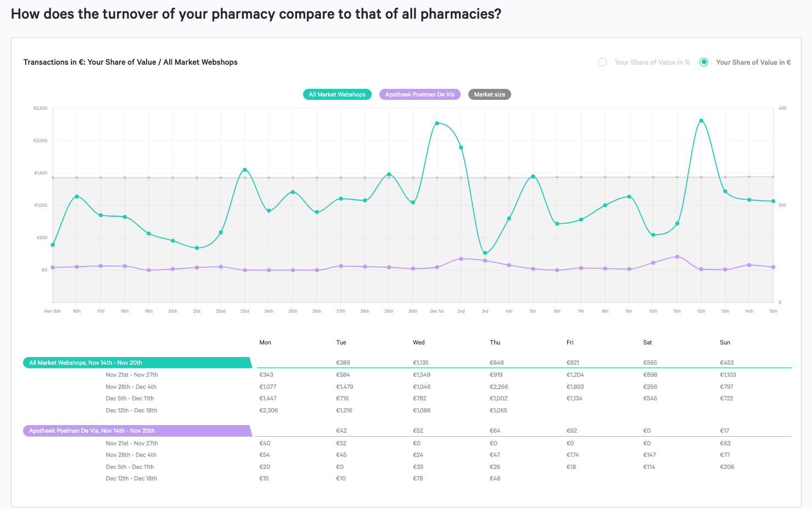Viewport: 812px width, 509px height.
Task: Click the Sun column header
Action: tap(725, 342)
